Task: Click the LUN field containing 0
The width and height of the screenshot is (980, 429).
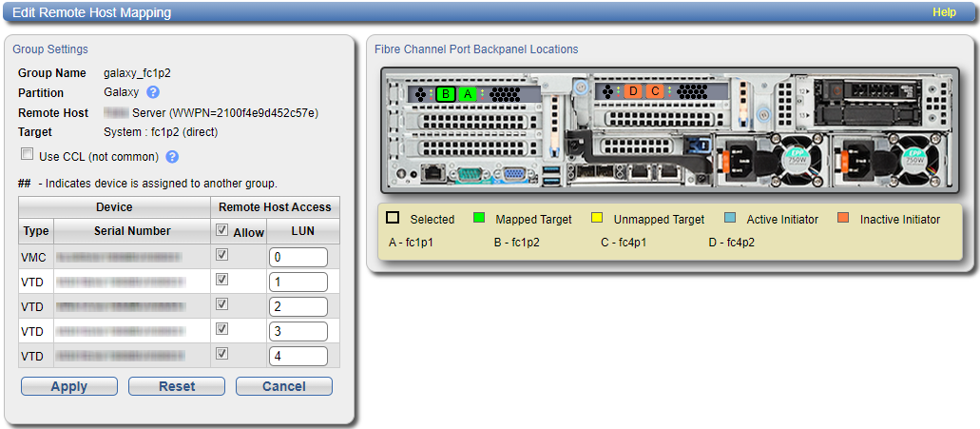Action: 298,257
